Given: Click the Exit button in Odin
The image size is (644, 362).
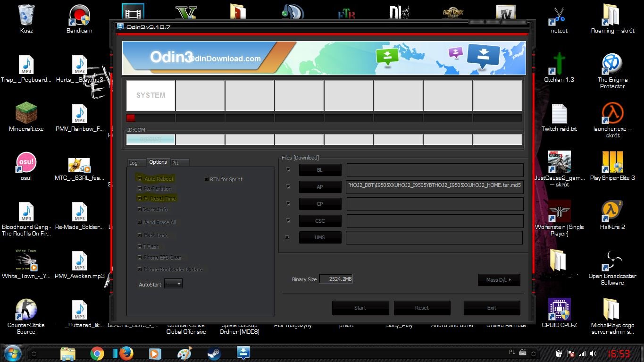Looking at the screenshot, I should coord(492,308).
